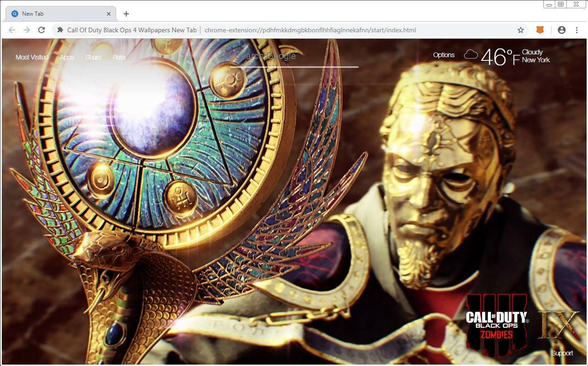Open a new tab with the plus button
Image resolution: width=588 pixels, height=366 pixels.
coord(126,14)
